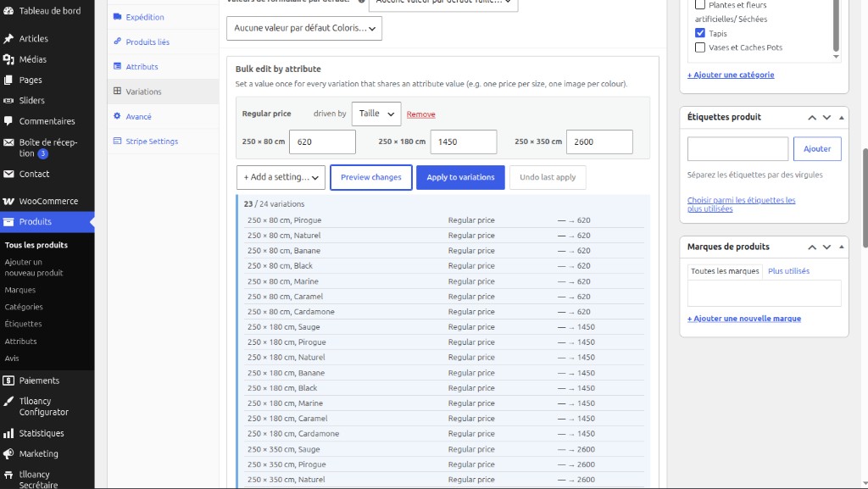Switch to the Plus utilisés brands tab
868x489 pixels.
[788, 271]
